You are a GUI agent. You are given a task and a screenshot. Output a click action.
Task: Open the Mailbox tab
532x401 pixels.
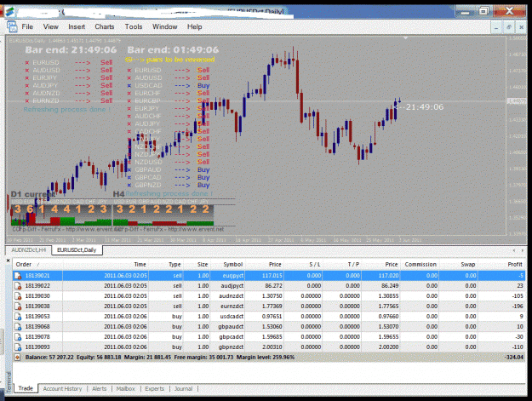coord(125,388)
